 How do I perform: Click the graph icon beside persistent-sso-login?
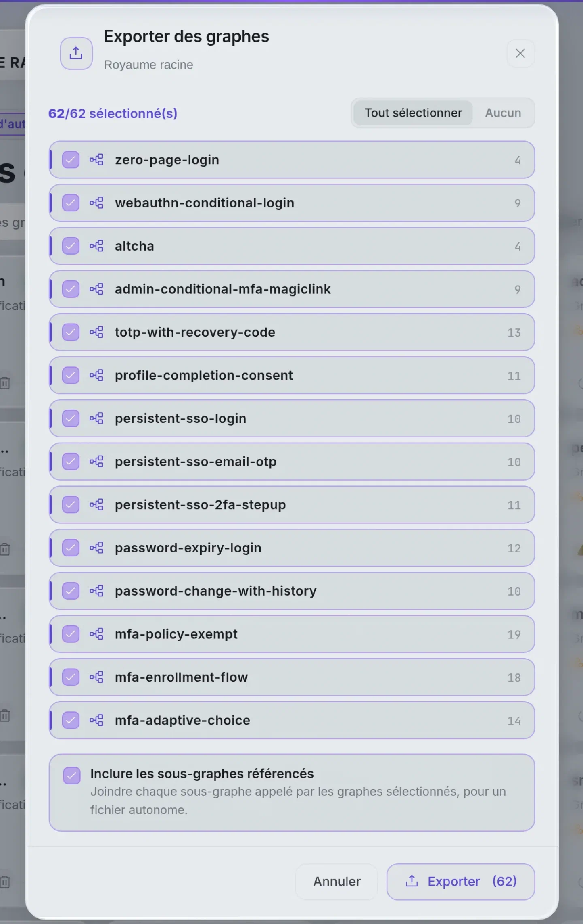(x=96, y=418)
